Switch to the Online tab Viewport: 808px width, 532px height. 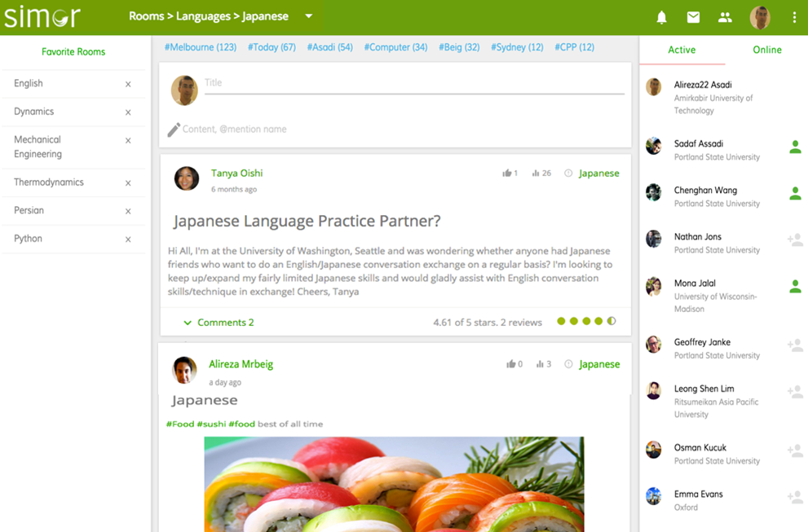point(766,50)
